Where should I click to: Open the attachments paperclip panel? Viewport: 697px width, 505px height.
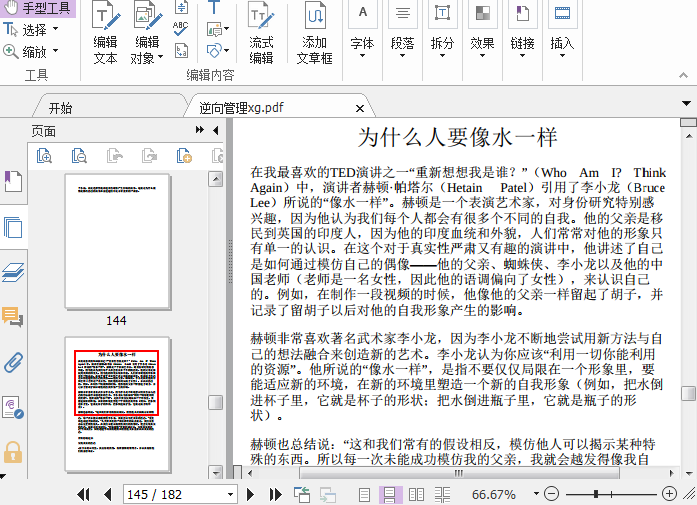(x=13, y=362)
